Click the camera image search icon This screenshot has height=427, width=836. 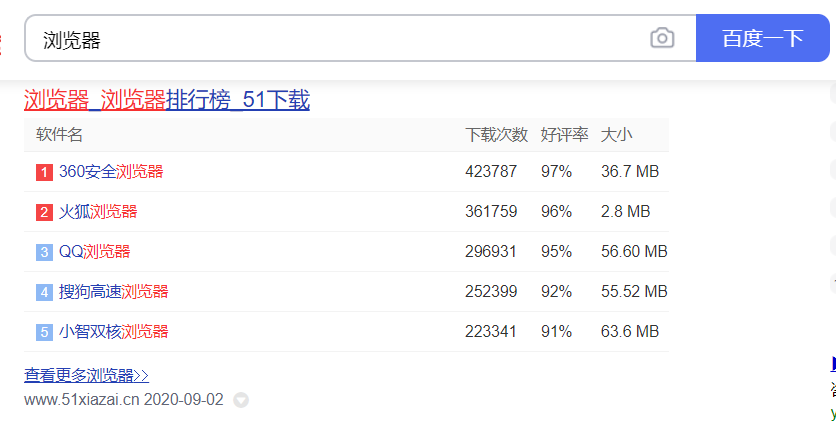pos(662,39)
